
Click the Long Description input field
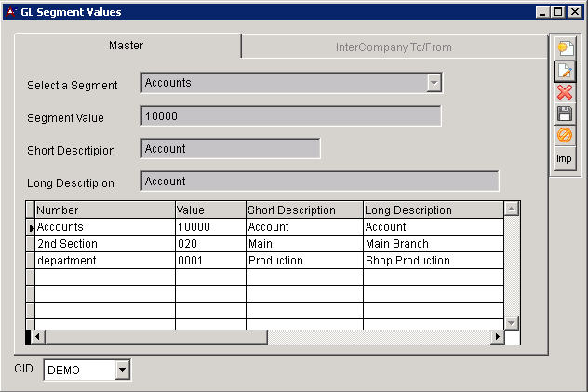tap(319, 182)
